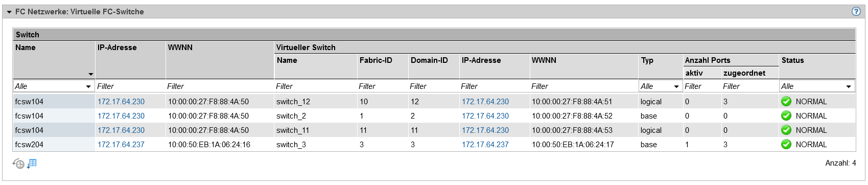Click the green status icon for switch_2

point(786,115)
